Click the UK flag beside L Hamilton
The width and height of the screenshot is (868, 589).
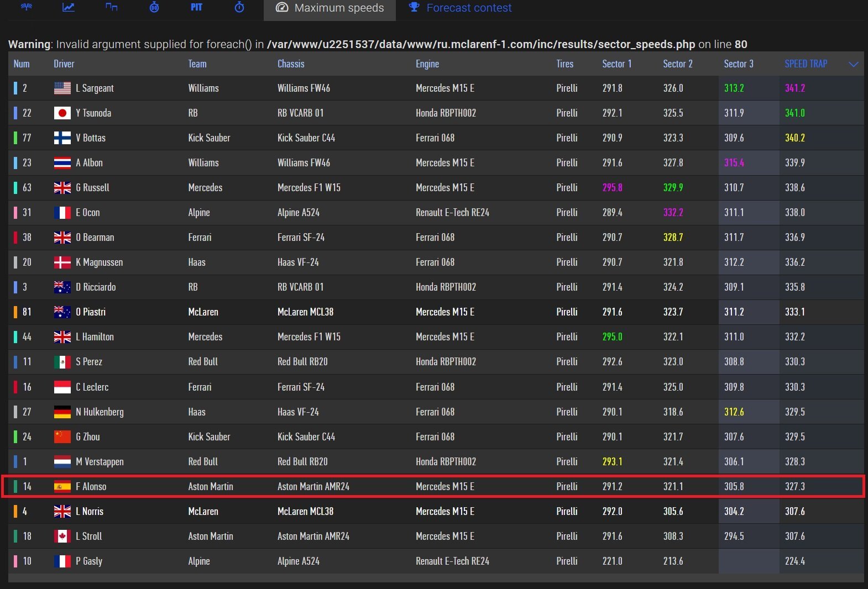(62, 336)
